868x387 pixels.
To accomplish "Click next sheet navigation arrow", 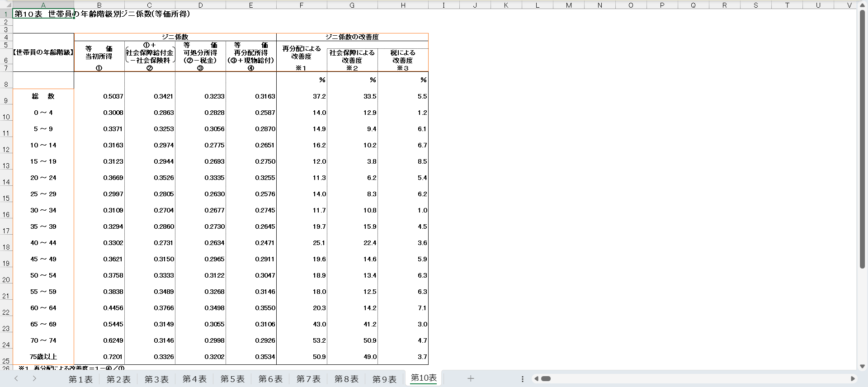I will pyautogui.click(x=34, y=379).
